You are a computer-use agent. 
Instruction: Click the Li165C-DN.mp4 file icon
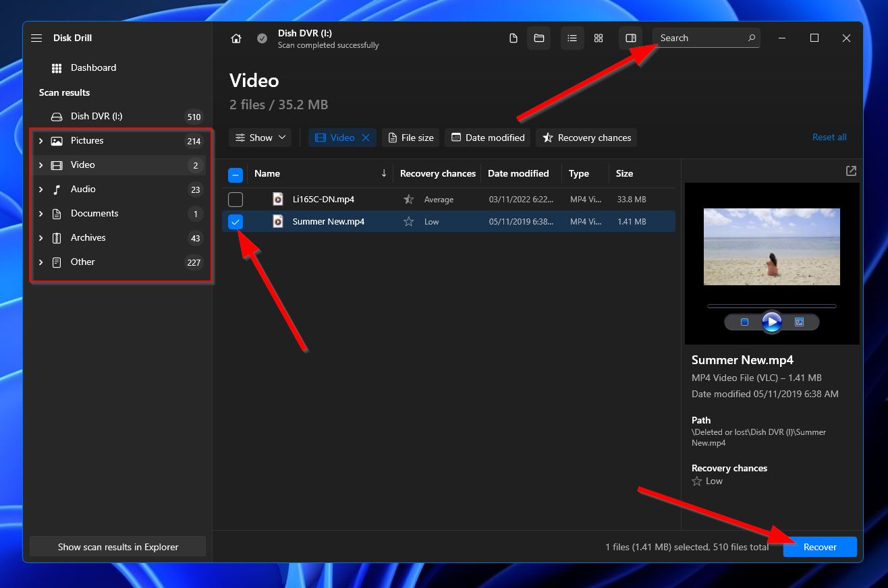pos(278,199)
